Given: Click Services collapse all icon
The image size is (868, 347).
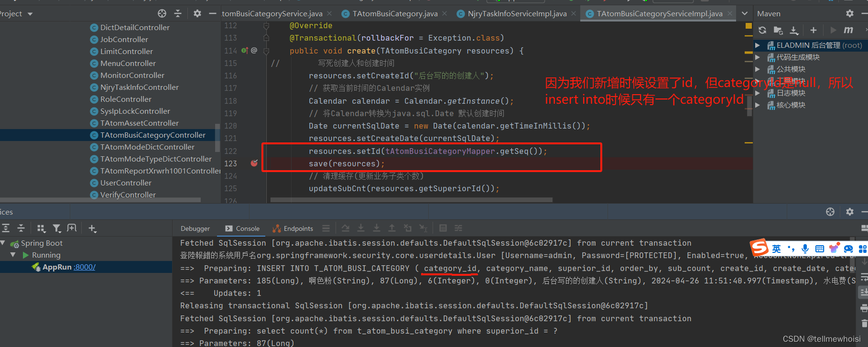Looking at the screenshot, I should 21,228.
